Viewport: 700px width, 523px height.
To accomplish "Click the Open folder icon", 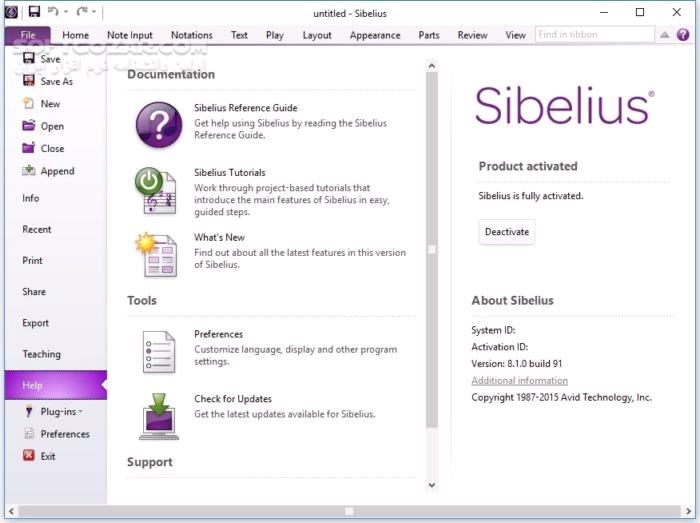I will pyautogui.click(x=29, y=125).
